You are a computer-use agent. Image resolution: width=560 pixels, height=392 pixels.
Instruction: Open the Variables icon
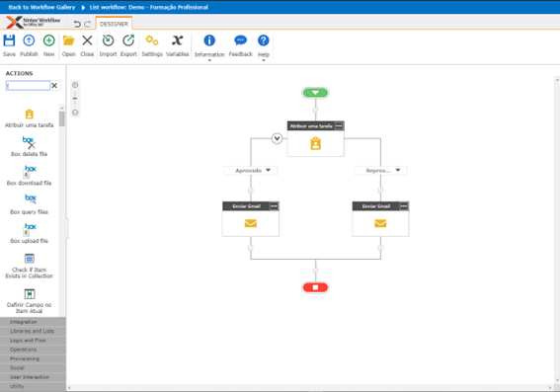[177, 40]
